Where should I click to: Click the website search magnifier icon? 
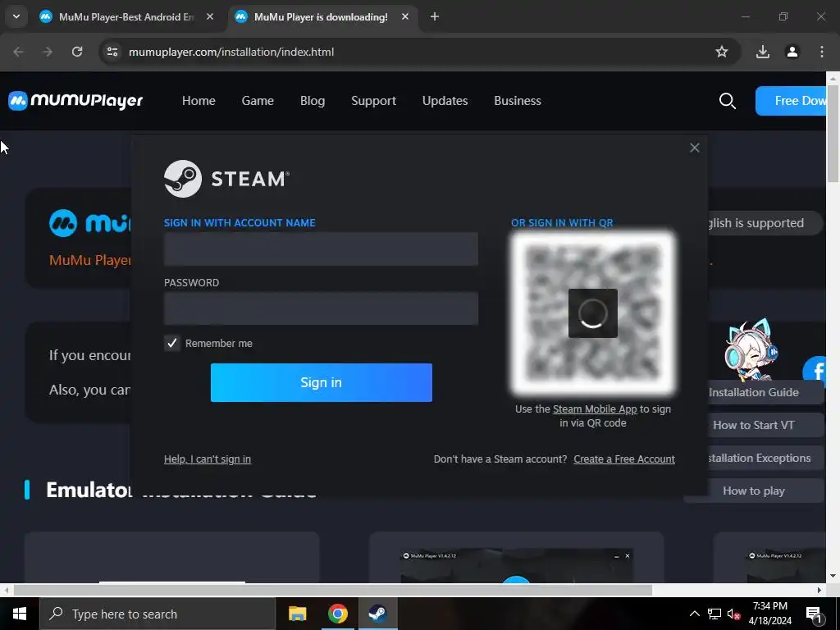click(727, 101)
